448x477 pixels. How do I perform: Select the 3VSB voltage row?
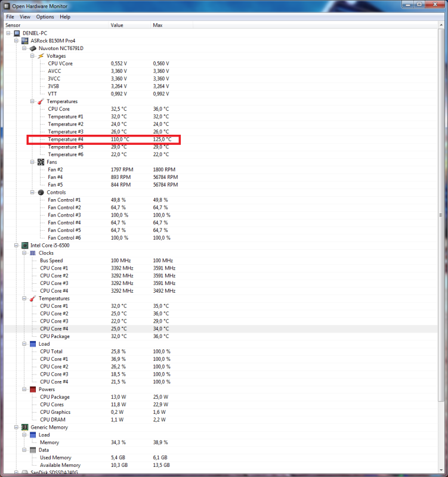220,86
